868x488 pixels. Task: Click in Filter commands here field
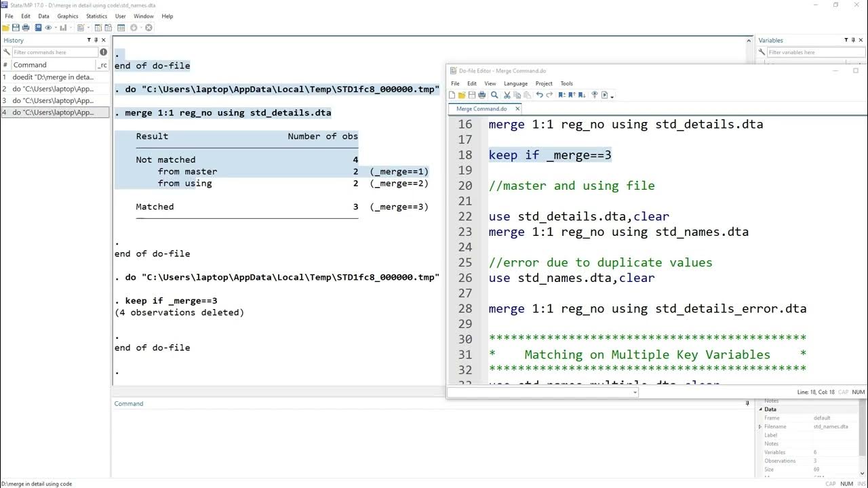click(x=55, y=52)
